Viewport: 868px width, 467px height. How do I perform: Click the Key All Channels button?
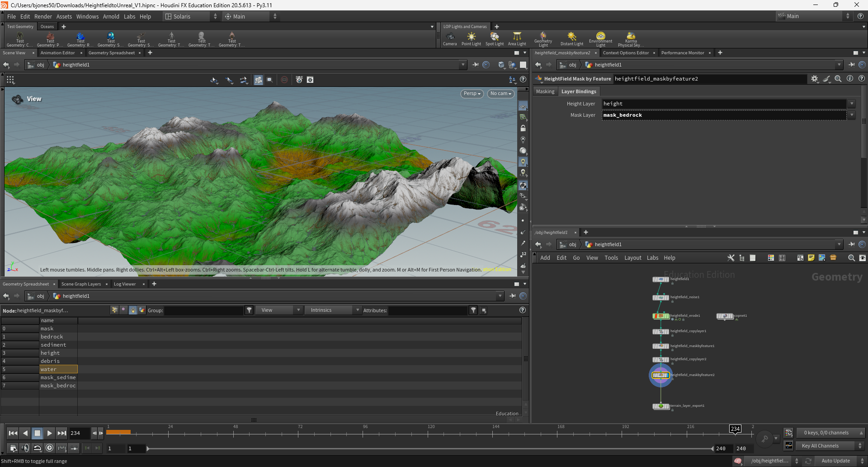coord(821,446)
